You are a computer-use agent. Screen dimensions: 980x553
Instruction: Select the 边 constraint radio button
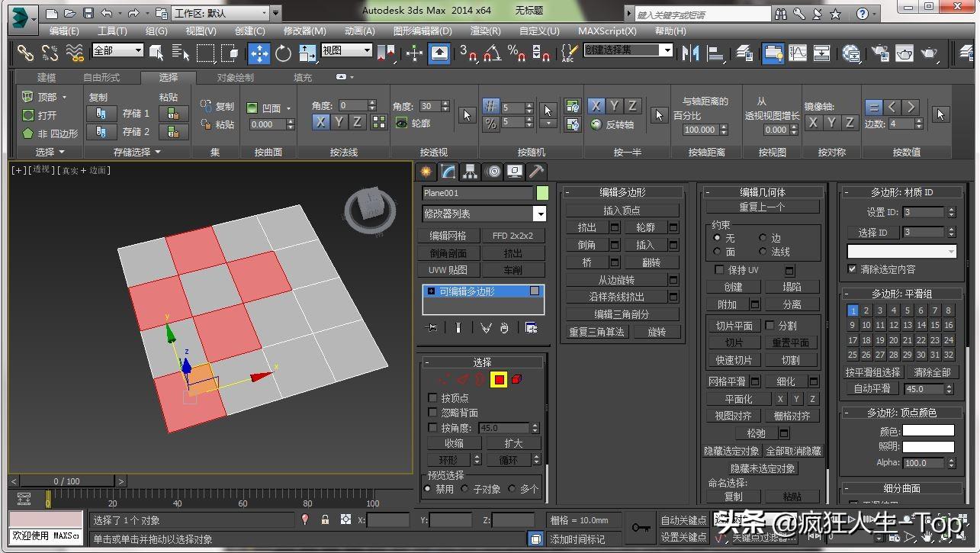click(x=762, y=238)
